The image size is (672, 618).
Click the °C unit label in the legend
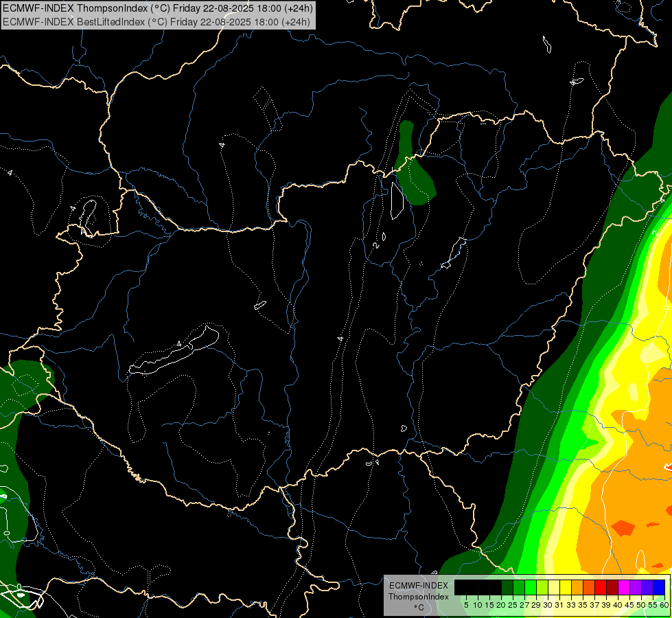(x=419, y=607)
